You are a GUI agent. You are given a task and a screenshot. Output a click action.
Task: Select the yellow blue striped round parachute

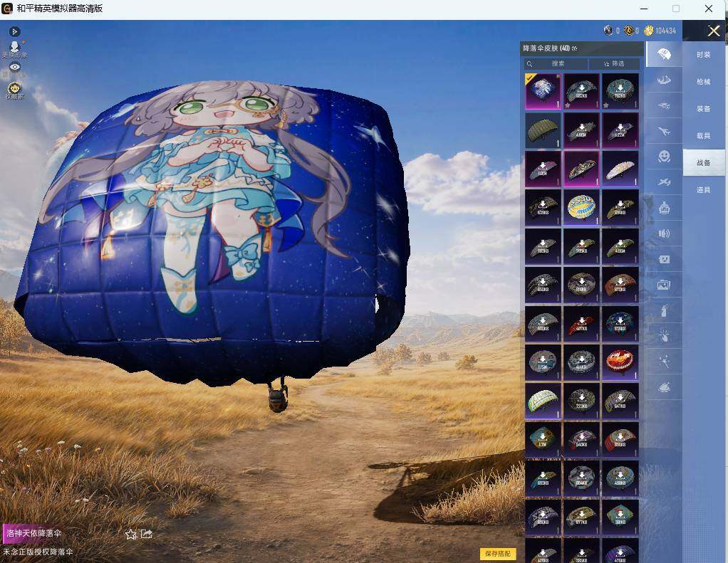click(581, 208)
